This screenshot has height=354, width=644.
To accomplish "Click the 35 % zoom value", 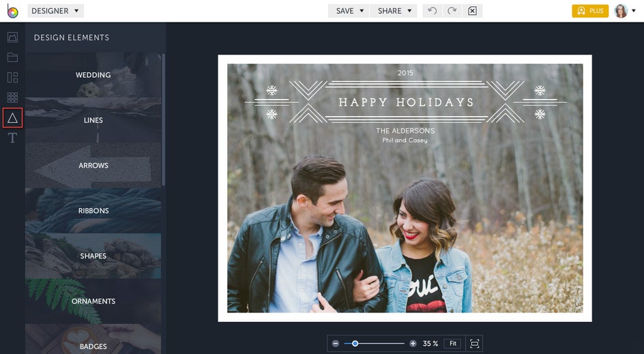I will 430,343.
